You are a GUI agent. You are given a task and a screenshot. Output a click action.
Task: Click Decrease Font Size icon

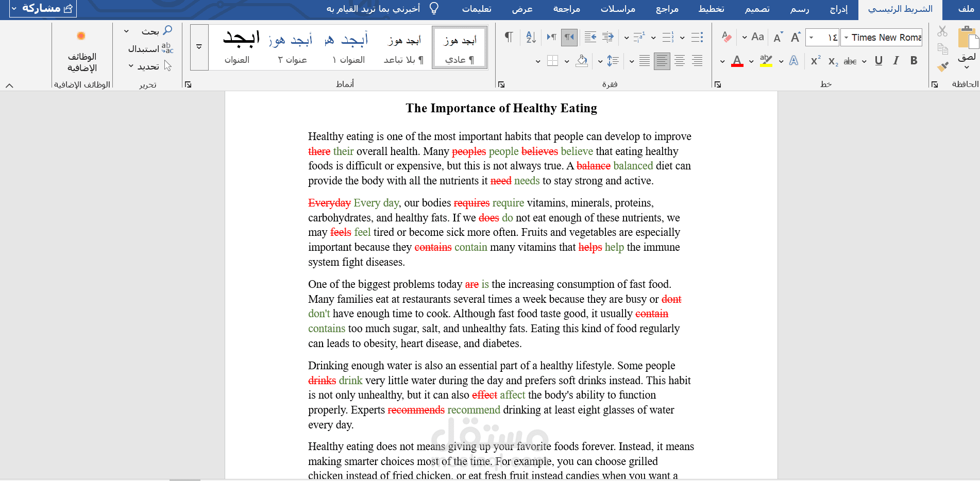(x=778, y=37)
